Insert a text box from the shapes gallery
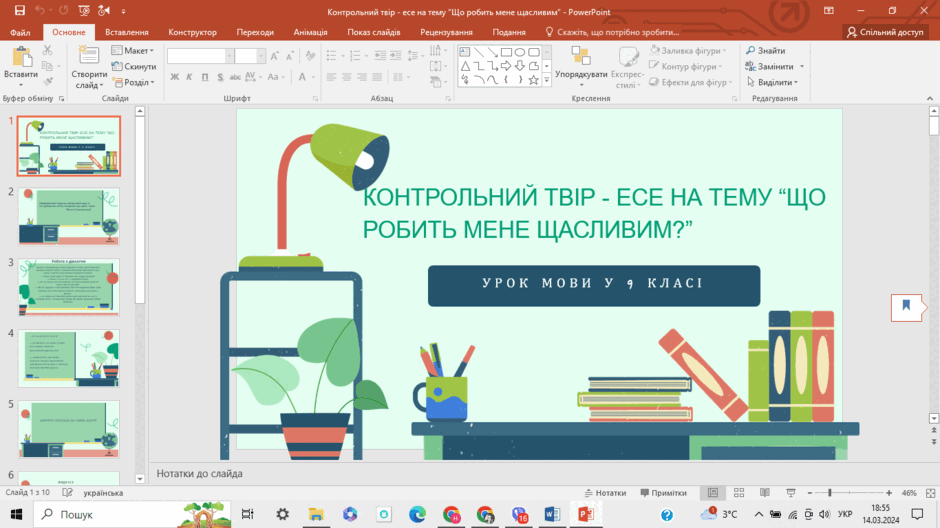940x528 pixels. point(465,52)
